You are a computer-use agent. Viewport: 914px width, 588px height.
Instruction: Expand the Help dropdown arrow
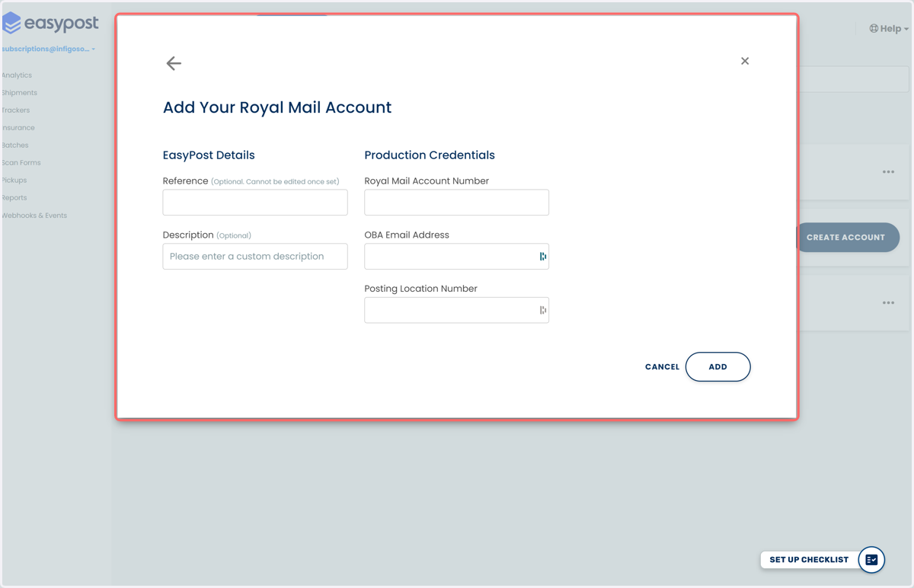point(906,29)
